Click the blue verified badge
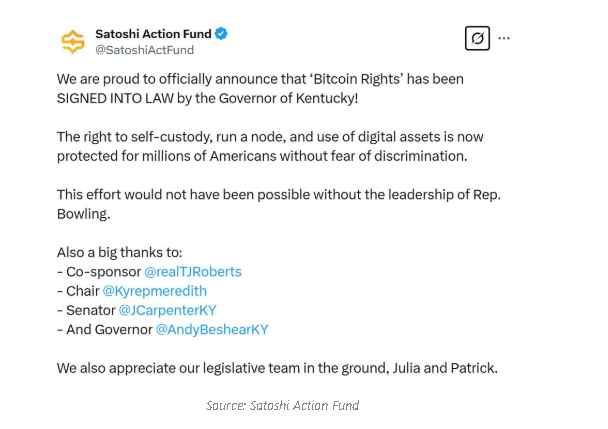The height and width of the screenshot is (429, 608). point(221,34)
